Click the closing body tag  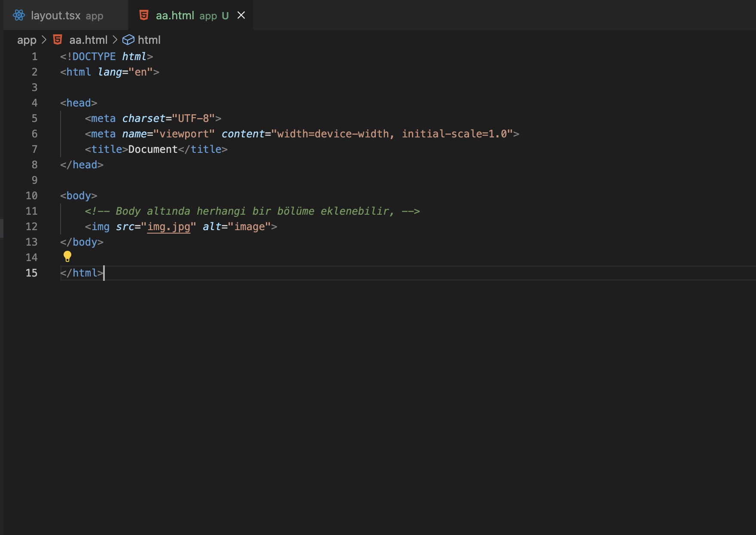click(x=82, y=242)
